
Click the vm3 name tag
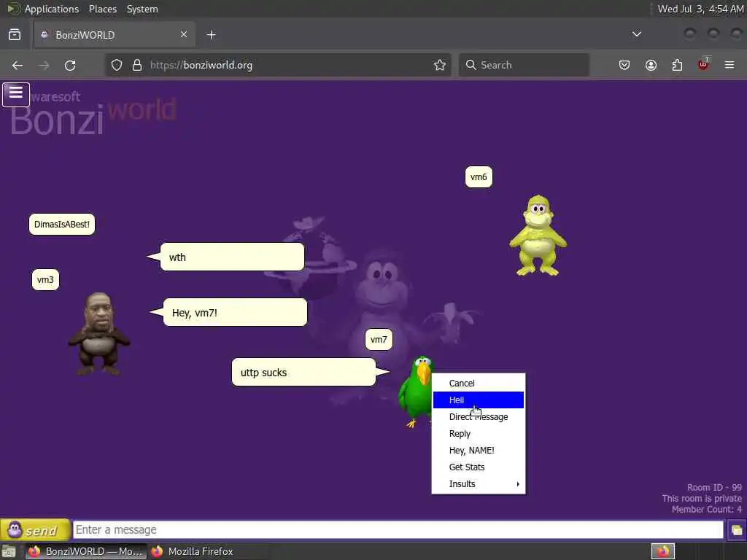point(45,279)
